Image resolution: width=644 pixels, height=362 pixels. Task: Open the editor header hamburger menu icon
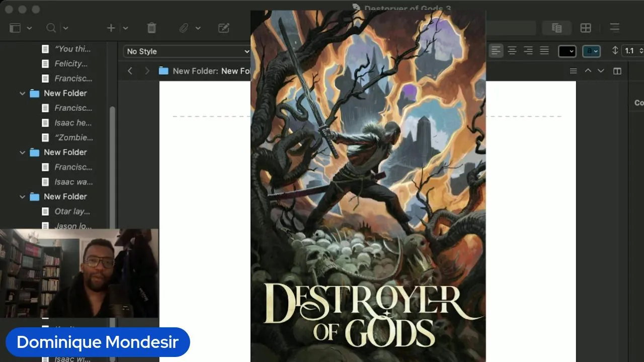point(573,71)
